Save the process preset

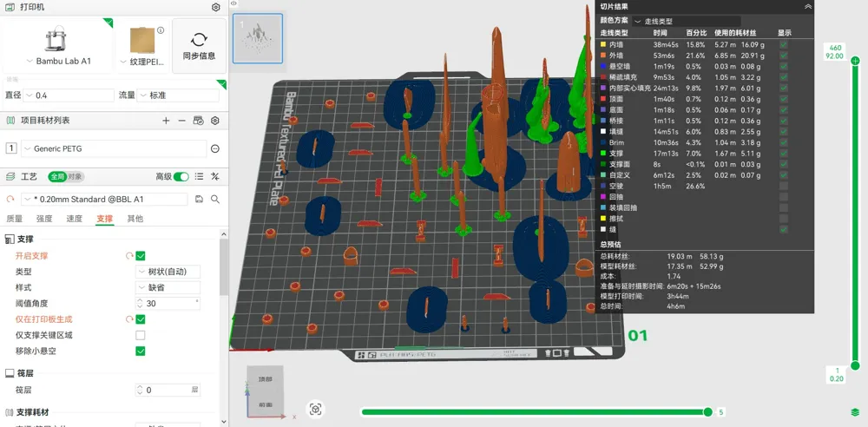pyautogui.click(x=200, y=199)
